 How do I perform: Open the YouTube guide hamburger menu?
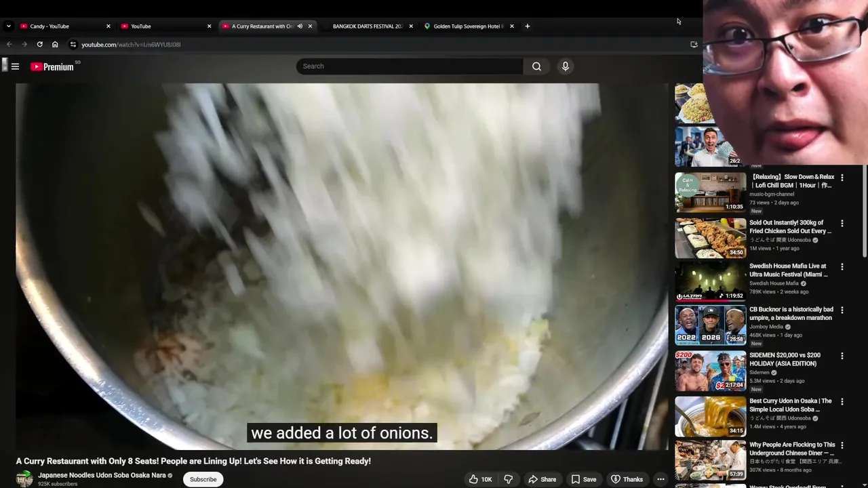pos(15,66)
